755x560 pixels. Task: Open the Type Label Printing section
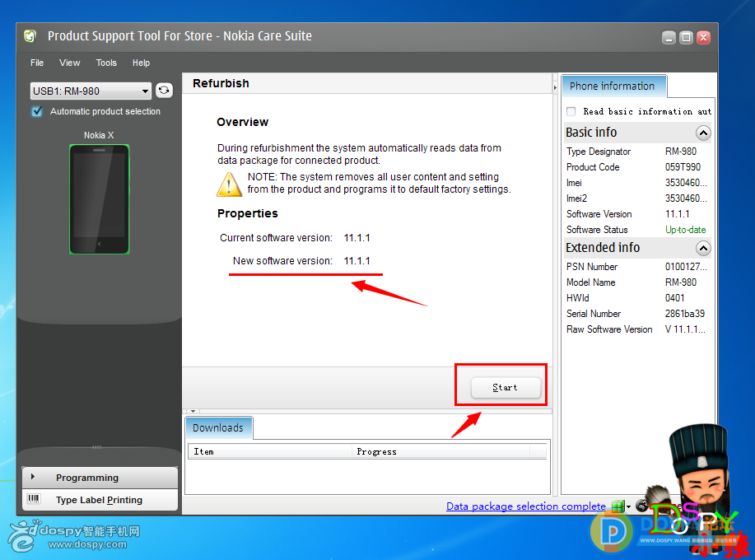pos(100,500)
